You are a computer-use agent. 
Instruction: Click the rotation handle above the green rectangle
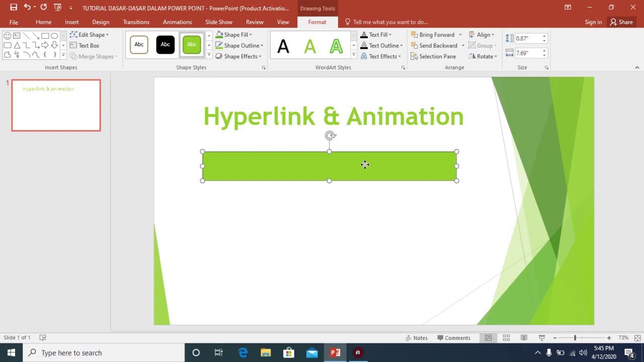coord(330,135)
